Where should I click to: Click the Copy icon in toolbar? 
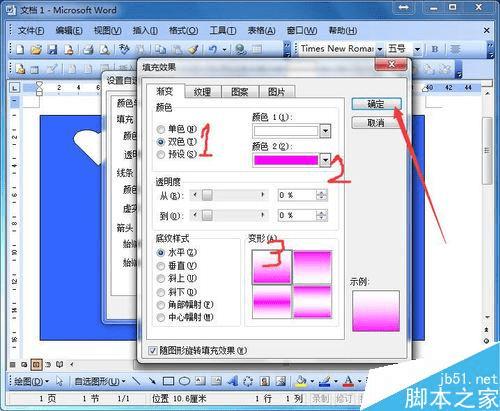tap(161, 50)
